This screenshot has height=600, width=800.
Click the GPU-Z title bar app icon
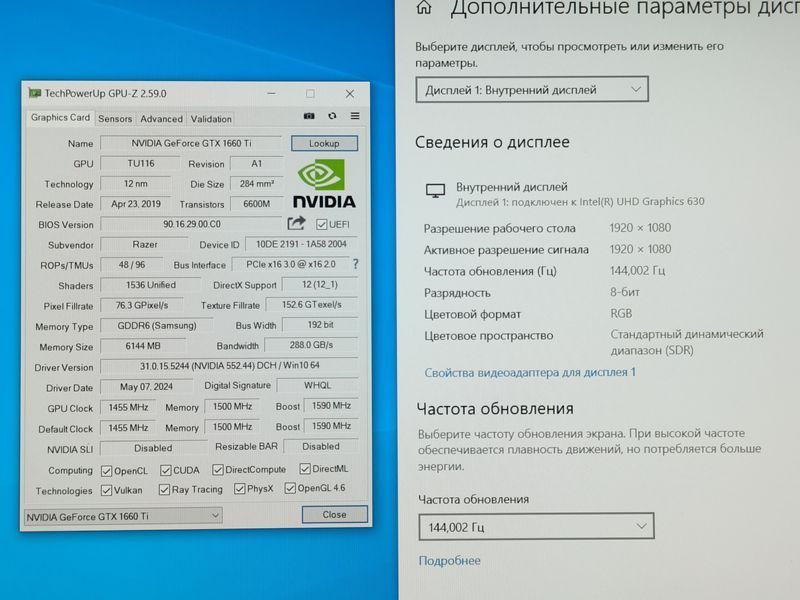pos(34,93)
